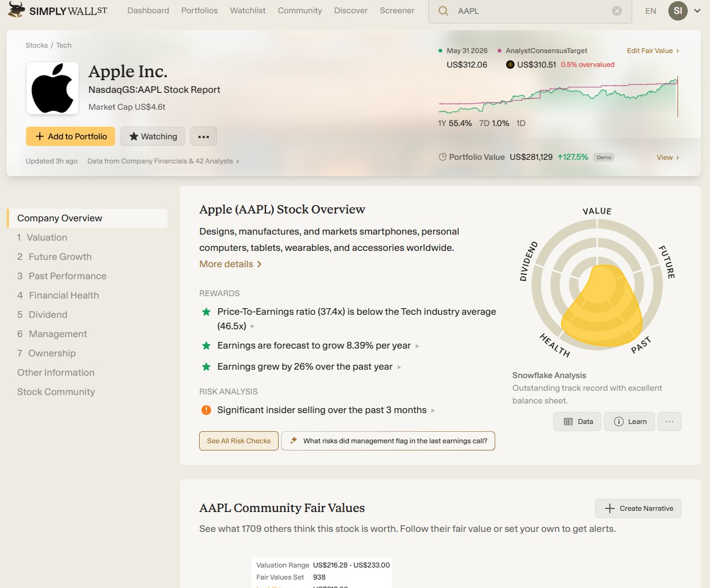Click the green star beside P/E reward
The image size is (710, 588).
coord(206,311)
